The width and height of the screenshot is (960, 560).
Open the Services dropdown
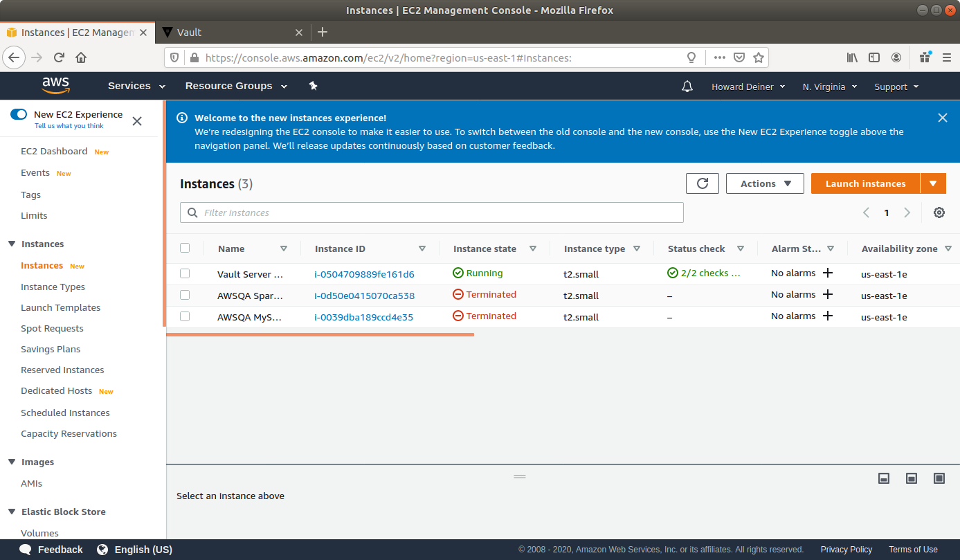click(x=137, y=86)
